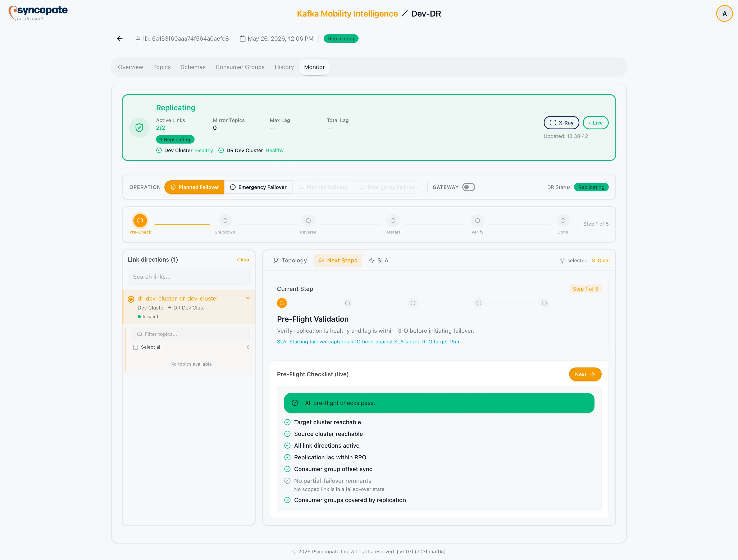Click the DR Dev Cluster health check icon
This screenshot has height=560, width=738.
click(221, 150)
